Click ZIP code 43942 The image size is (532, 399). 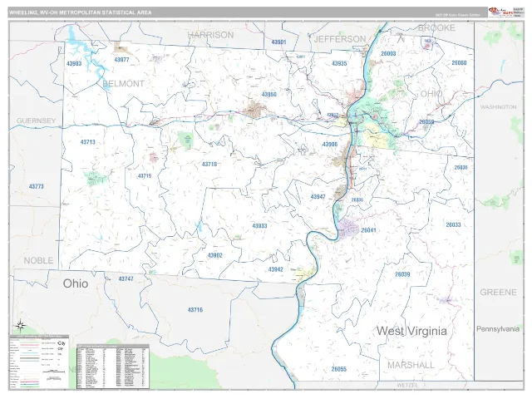tap(275, 269)
